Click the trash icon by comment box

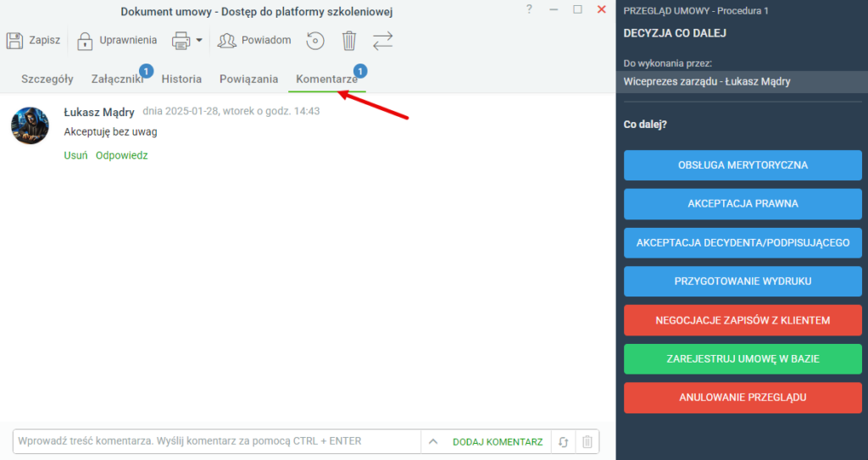click(587, 441)
